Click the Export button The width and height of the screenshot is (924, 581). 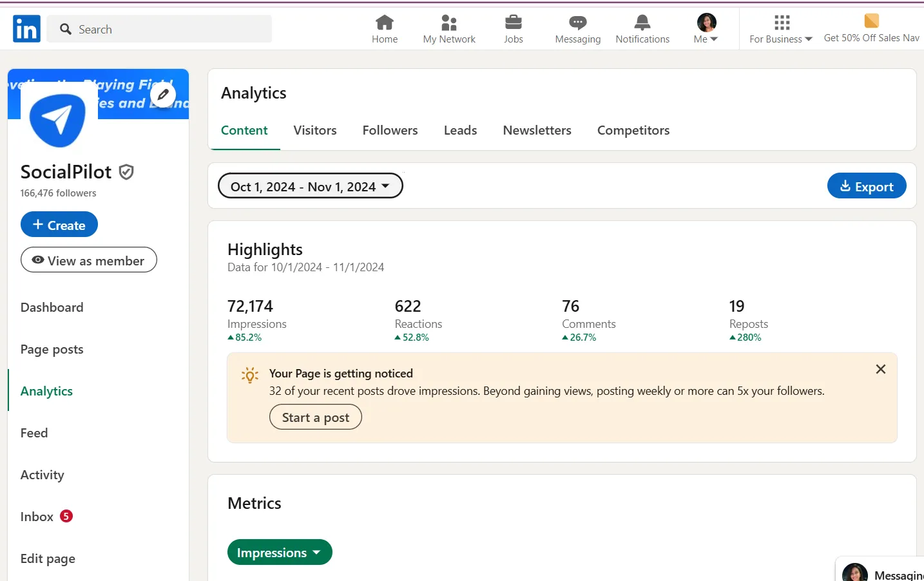click(867, 186)
